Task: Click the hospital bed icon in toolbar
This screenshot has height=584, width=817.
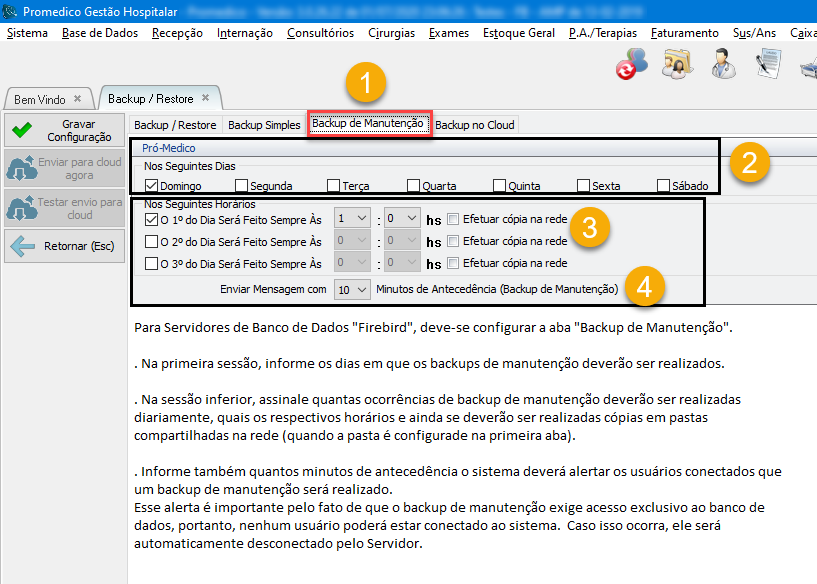Action: point(807,66)
